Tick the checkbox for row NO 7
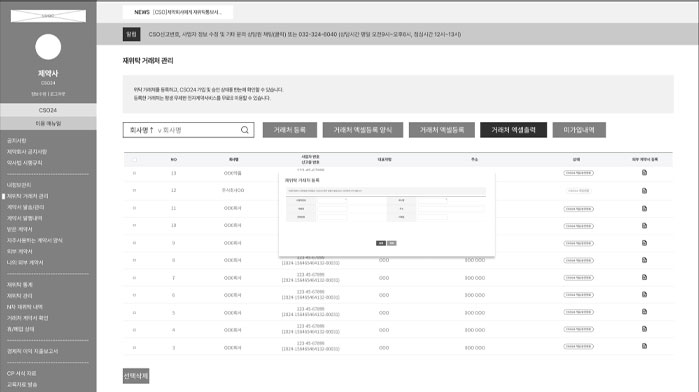The image size is (699, 392). click(x=134, y=278)
